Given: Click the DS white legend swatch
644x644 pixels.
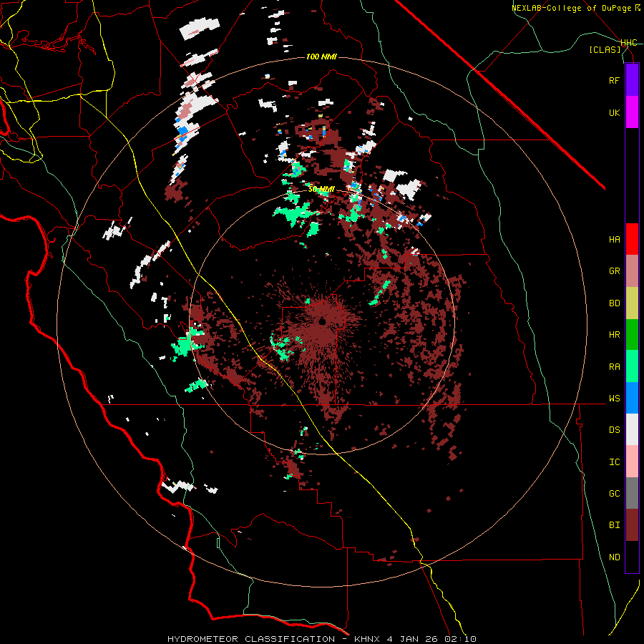Looking at the screenshot, I should (x=632, y=429).
